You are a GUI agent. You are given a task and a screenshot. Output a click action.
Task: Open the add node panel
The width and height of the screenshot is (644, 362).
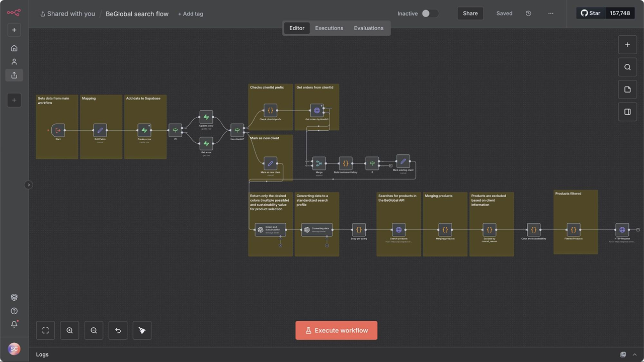tap(627, 45)
